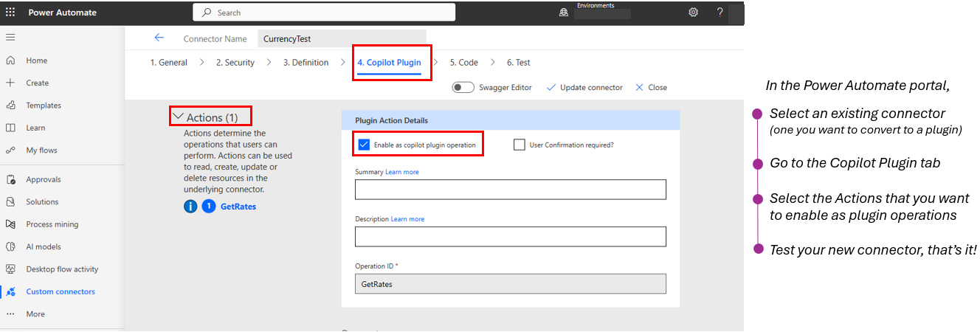
Task: Collapse the left navigation hamburger menu
Action: (x=10, y=37)
